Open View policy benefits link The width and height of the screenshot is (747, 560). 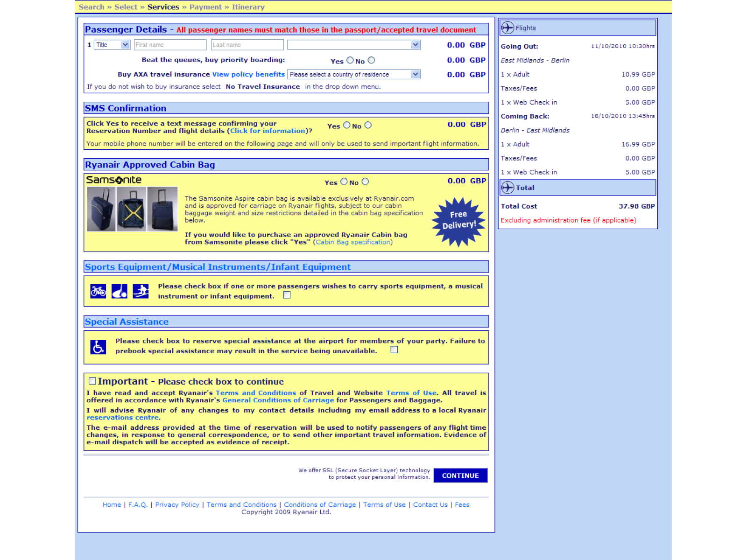[248, 74]
